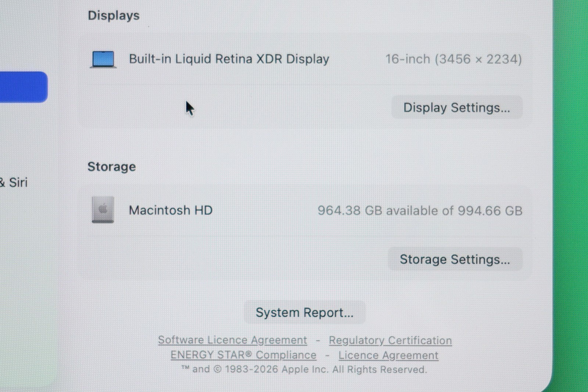Open Storage Settings
Screen dimensions: 588x392
pyautogui.click(x=455, y=259)
